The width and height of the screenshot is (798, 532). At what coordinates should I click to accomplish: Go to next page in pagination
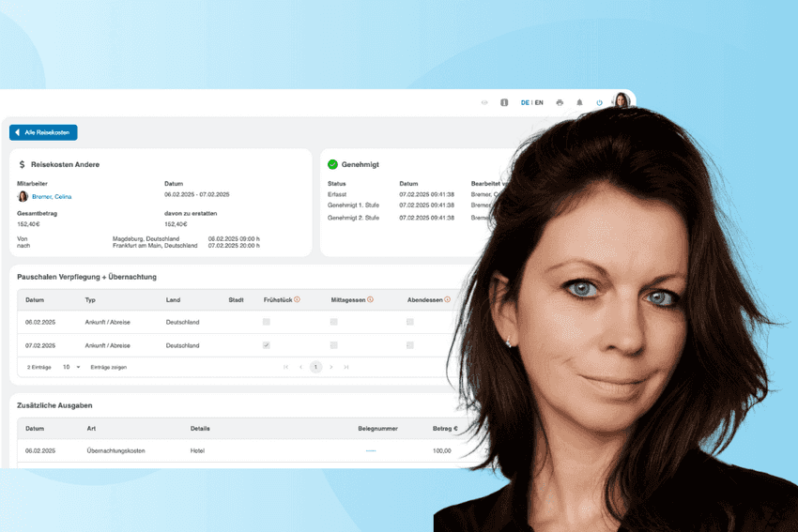point(330,367)
